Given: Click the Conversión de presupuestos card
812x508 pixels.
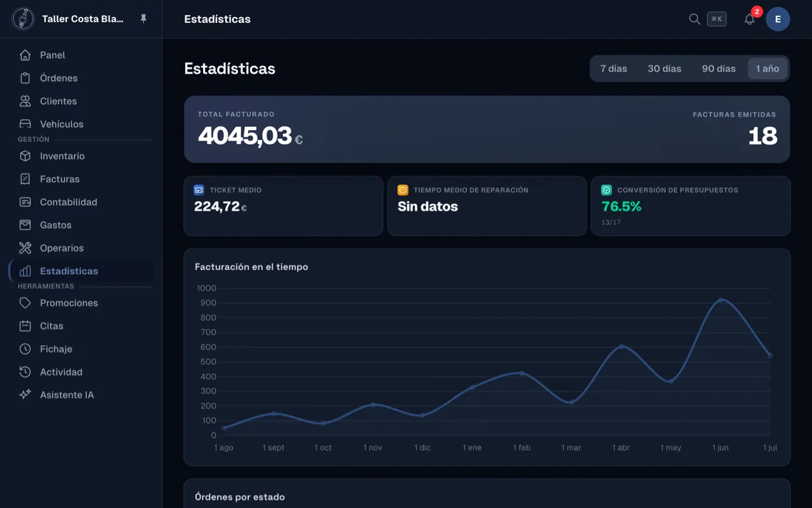Looking at the screenshot, I should (691, 206).
